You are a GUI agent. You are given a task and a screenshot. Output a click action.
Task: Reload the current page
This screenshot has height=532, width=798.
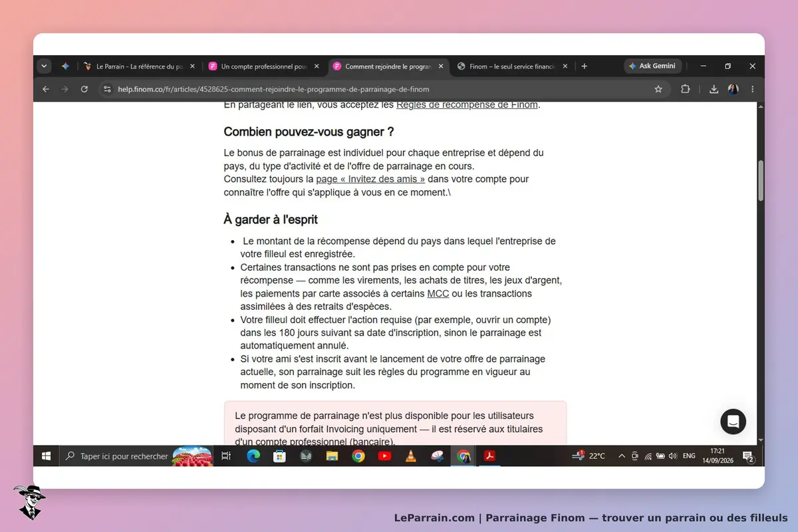click(x=84, y=89)
